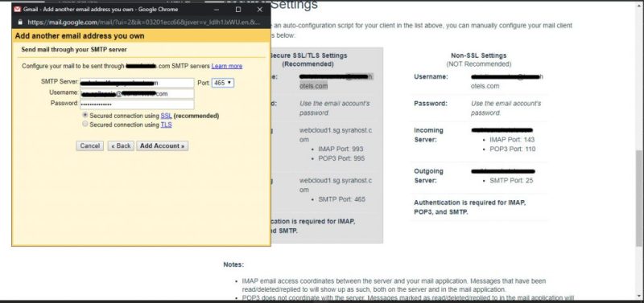Click the mail.google.com URL in address bar
This screenshot has width=644, height=303.
144,23
